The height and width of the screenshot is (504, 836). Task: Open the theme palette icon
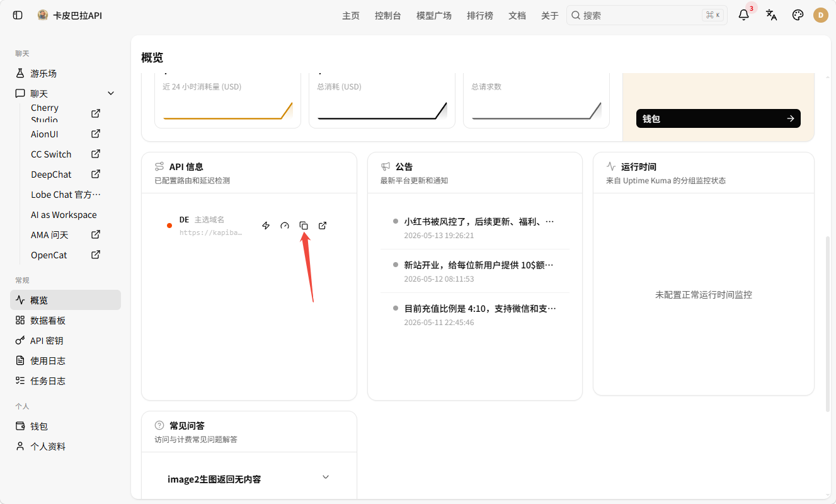point(798,15)
